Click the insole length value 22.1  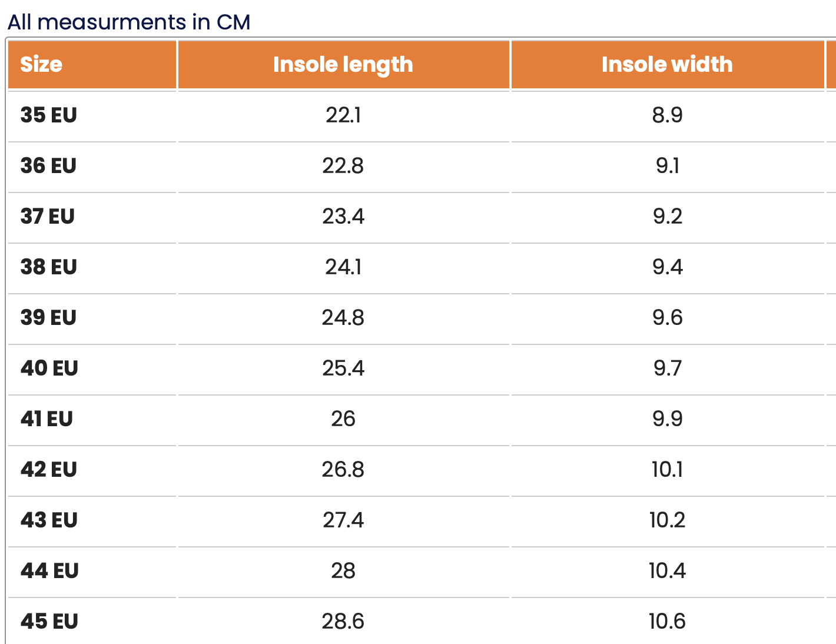[x=343, y=115]
